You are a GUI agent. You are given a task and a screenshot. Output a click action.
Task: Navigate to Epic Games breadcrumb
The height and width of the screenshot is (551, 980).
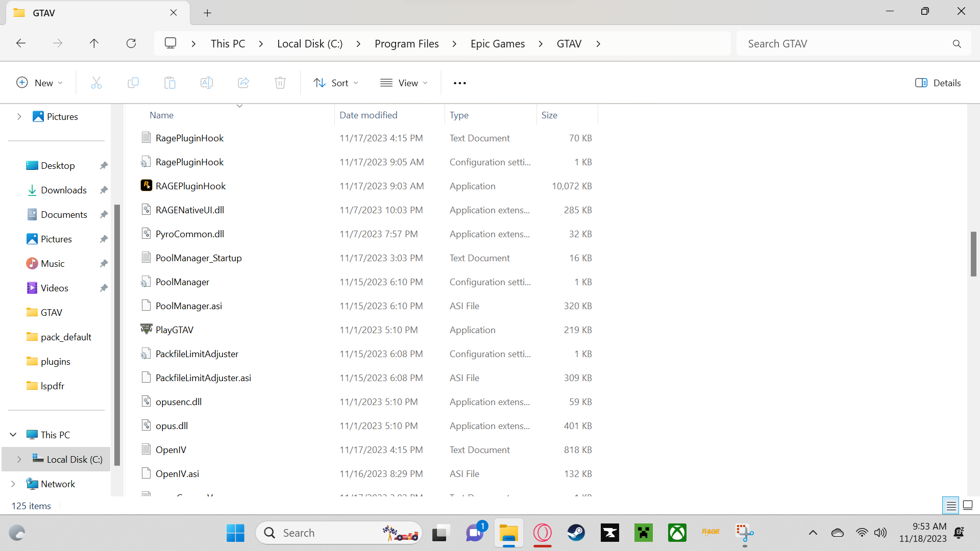click(497, 44)
